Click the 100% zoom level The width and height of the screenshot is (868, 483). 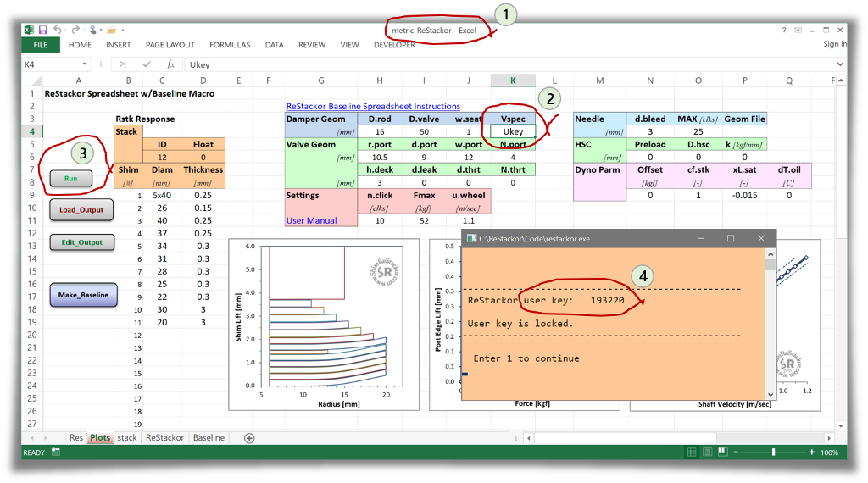click(x=829, y=452)
